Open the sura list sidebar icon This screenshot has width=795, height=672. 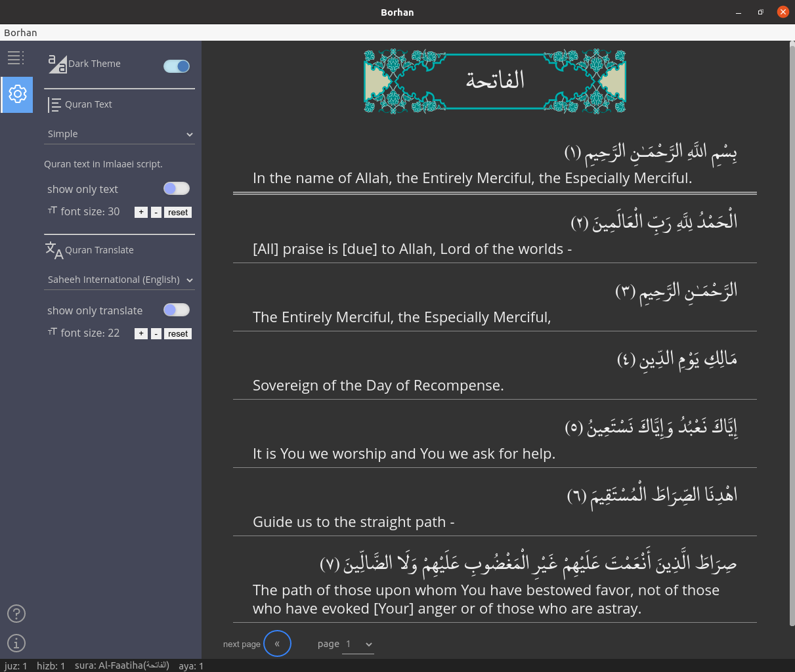tap(16, 58)
